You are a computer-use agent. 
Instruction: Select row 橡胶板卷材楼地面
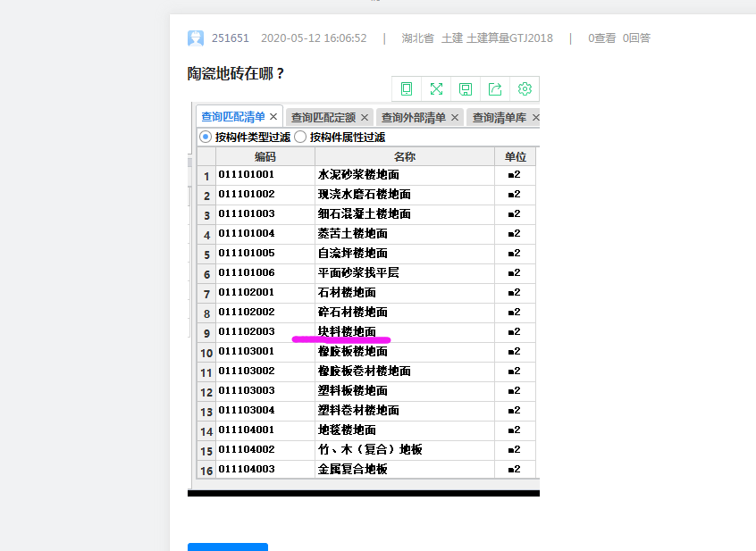tap(366, 372)
